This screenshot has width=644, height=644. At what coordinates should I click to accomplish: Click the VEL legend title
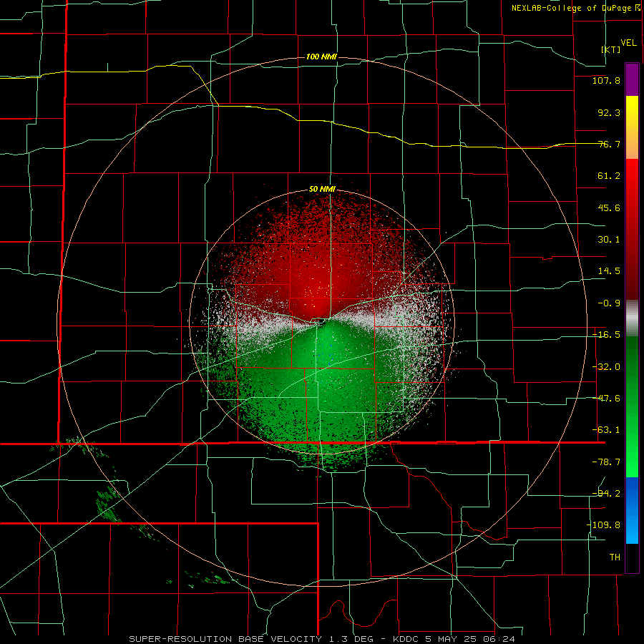628,42
